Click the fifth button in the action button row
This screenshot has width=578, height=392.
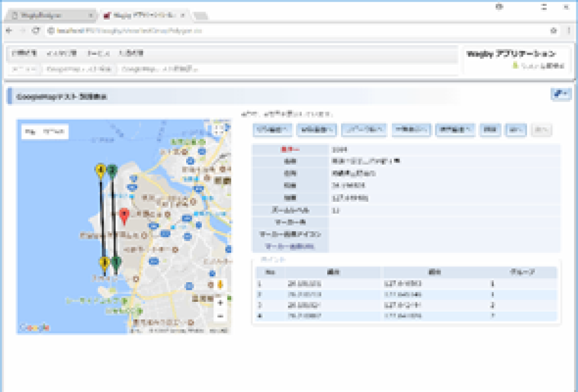click(455, 130)
